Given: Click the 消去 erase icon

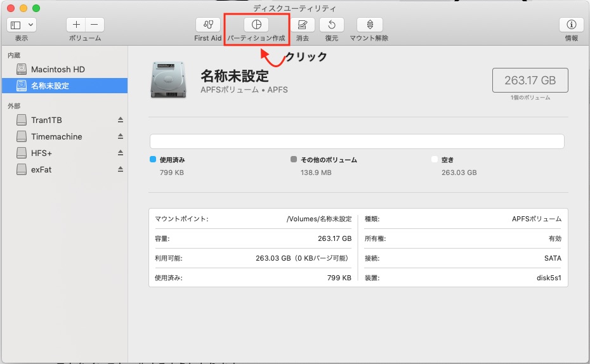Looking at the screenshot, I should 303,25.
